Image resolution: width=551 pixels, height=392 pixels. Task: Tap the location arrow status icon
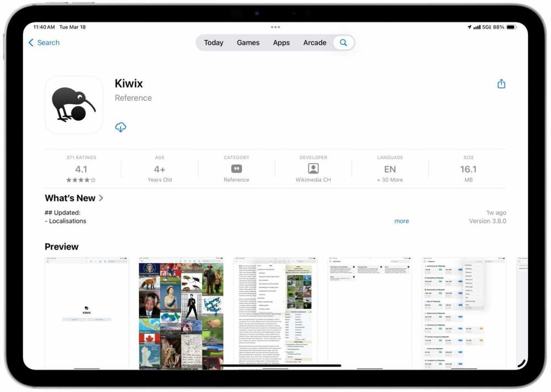[469, 27]
